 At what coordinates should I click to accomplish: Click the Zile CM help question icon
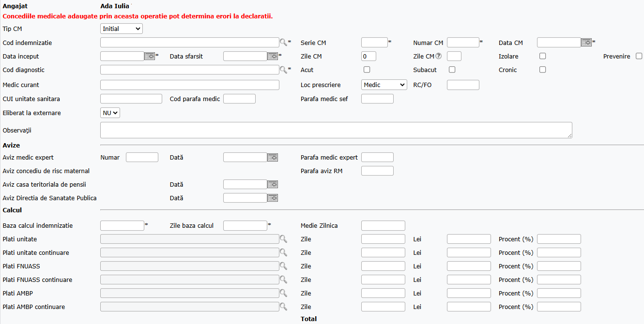click(439, 56)
